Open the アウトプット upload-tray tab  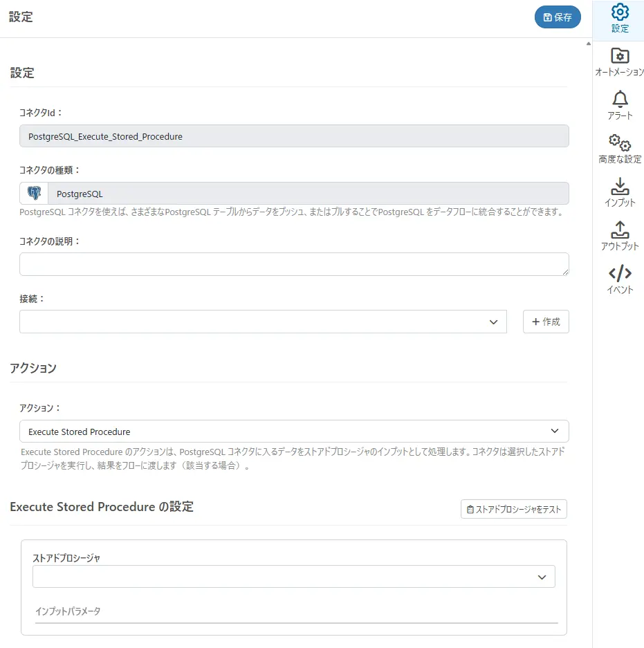coord(620,236)
